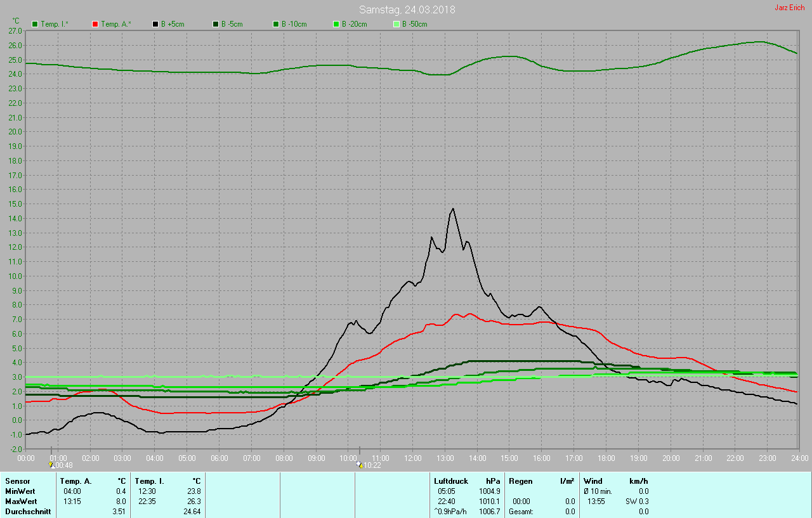Click the 'Temp. I.' column header
The height and width of the screenshot is (518, 812).
[x=150, y=481]
